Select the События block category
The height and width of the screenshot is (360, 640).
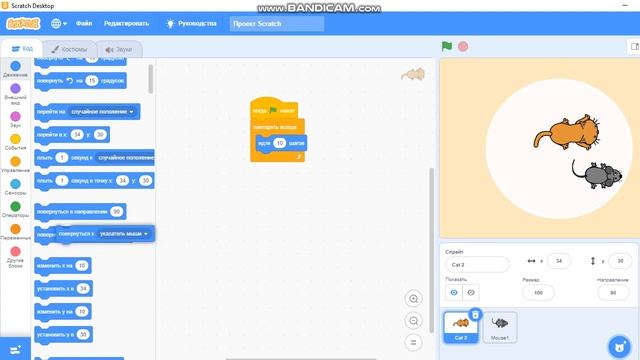pos(16,142)
